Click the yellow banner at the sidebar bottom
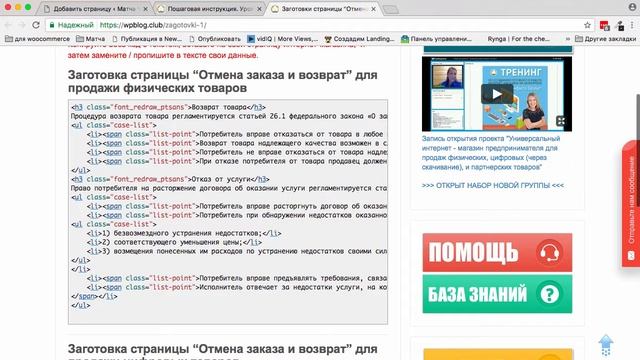 [498, 354]
